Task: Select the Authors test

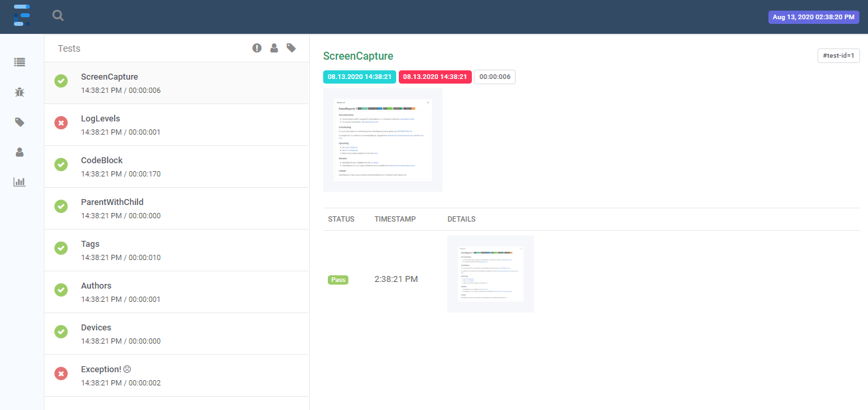Action: pos(177,292)
